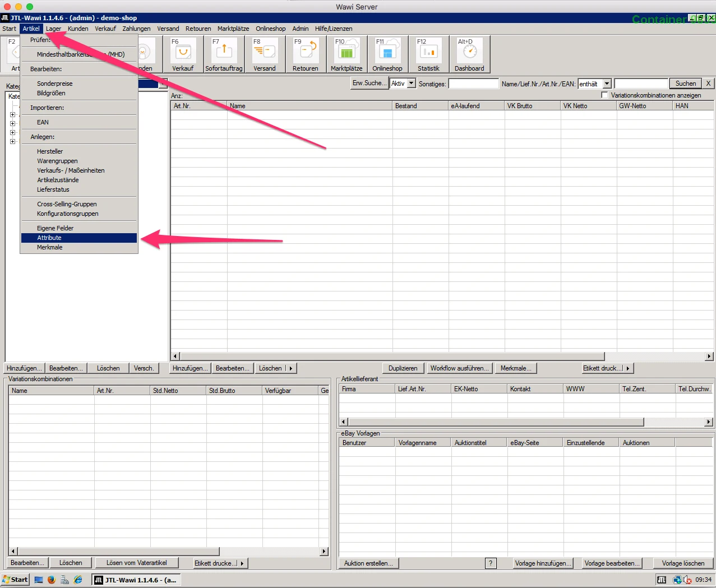Open the Hilfe/Lizenzen menu
This screenshot has width=716, height=588.
(x=334, y=29)
